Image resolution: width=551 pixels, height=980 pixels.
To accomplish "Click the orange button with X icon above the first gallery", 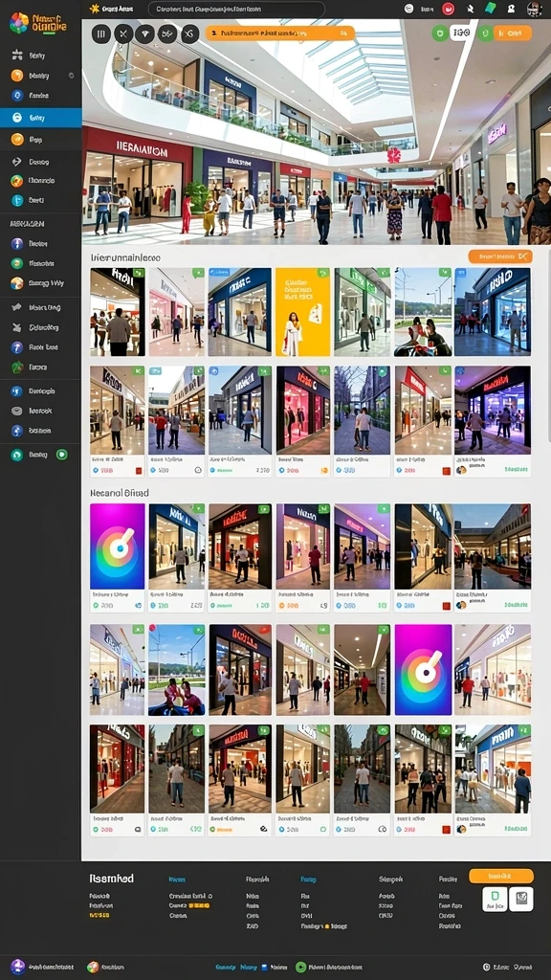I will 499,256.
